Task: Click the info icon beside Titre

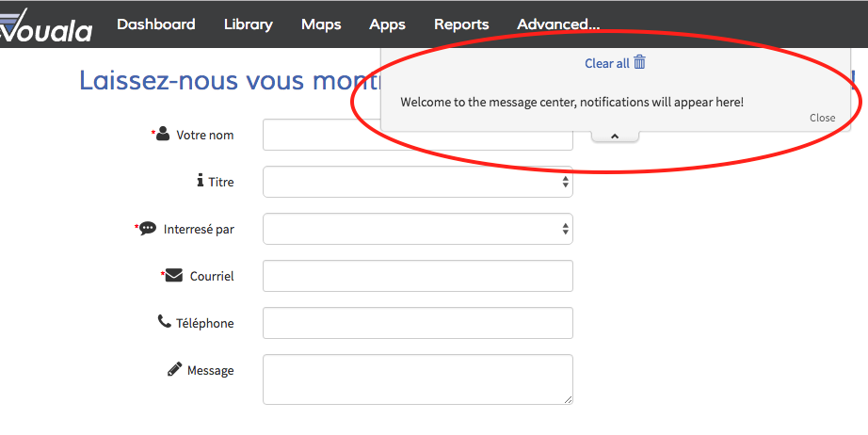Action: [201, 181]
